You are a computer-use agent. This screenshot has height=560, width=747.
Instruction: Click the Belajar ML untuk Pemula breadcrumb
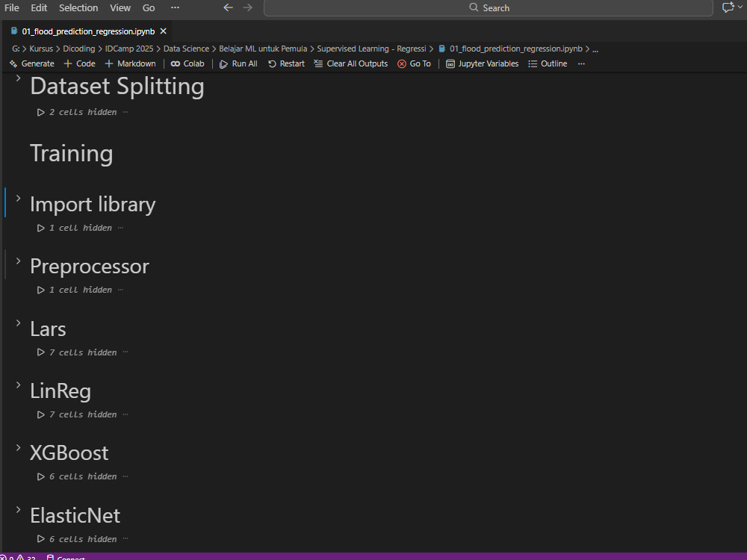point(263,49)
